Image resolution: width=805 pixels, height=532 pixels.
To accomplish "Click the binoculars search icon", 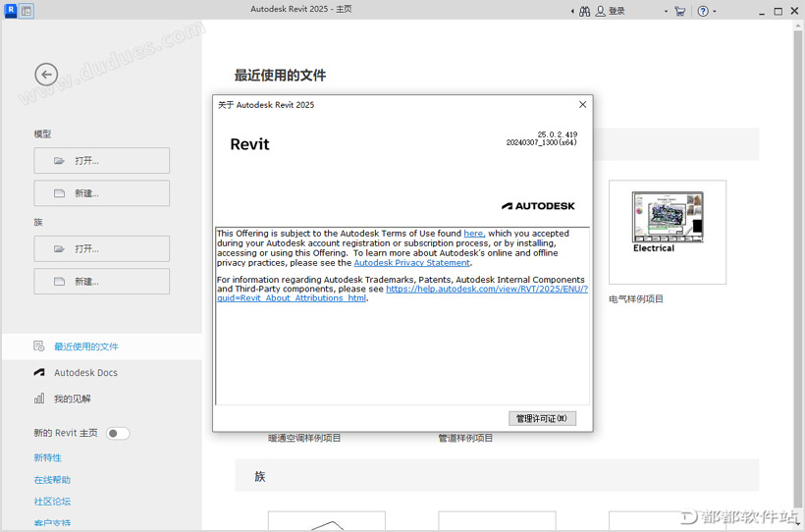I will (x=585, y=12).
